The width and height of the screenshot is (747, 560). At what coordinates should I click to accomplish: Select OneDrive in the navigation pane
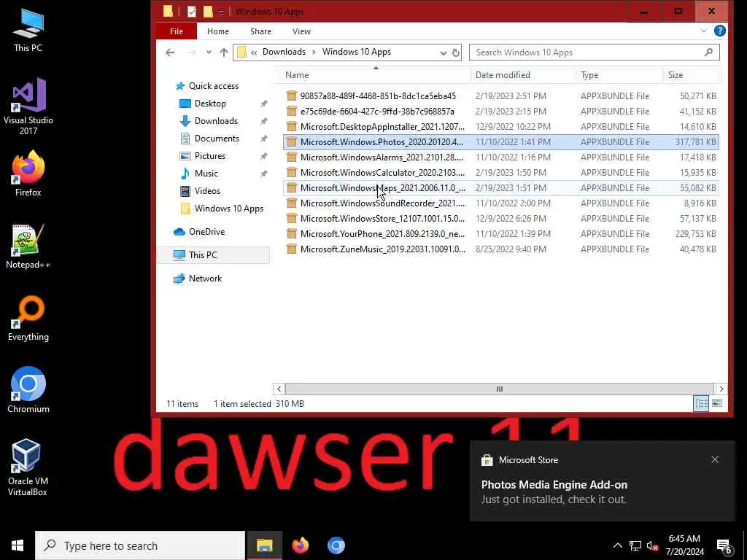pos(206,232)
